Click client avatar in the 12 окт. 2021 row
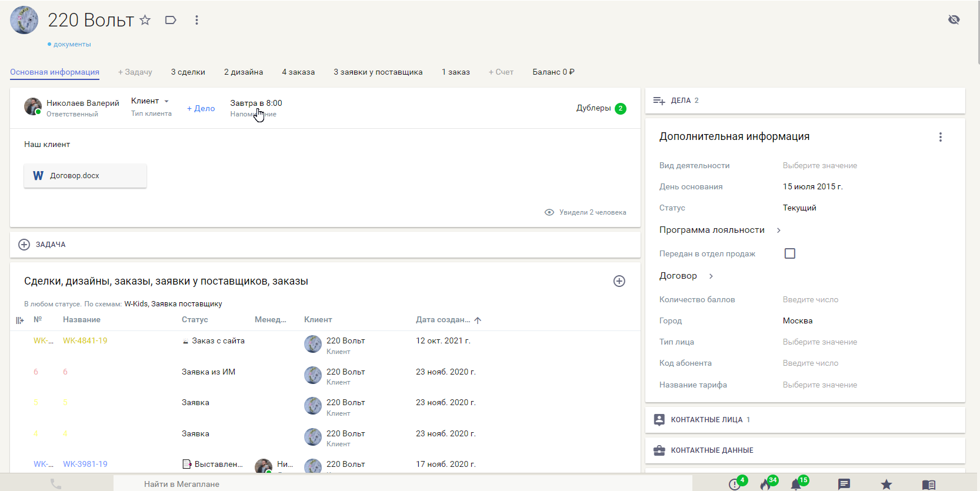Viewport: 980px width, 491px height. click(313, 345)
